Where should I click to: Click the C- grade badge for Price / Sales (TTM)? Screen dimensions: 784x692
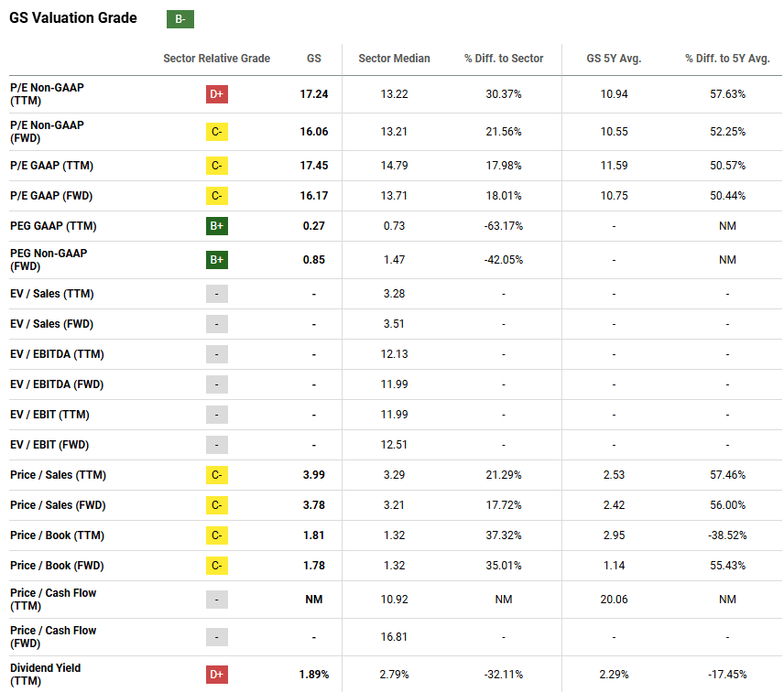tap(217, 475)
